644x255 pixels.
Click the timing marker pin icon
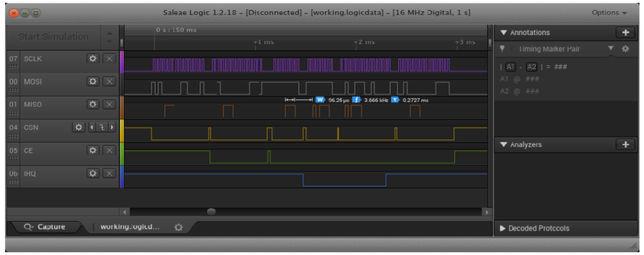[x=502, y=49]
